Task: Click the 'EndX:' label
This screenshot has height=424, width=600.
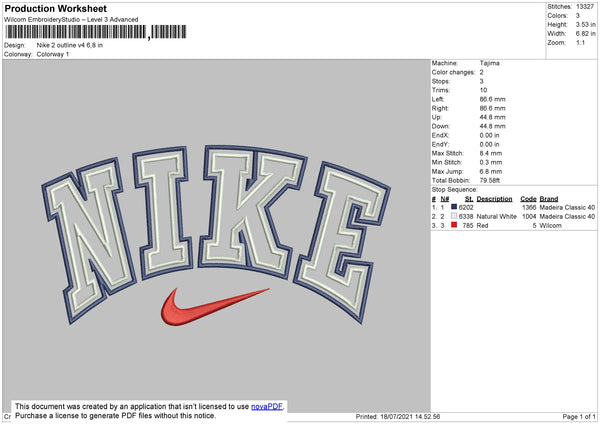Action: (440, 135)
